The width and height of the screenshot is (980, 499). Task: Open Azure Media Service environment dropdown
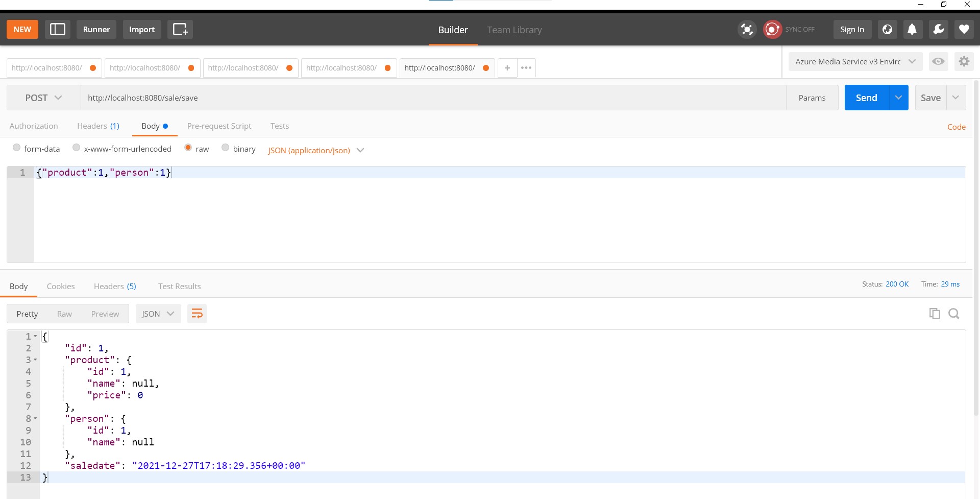click(855, 62)
